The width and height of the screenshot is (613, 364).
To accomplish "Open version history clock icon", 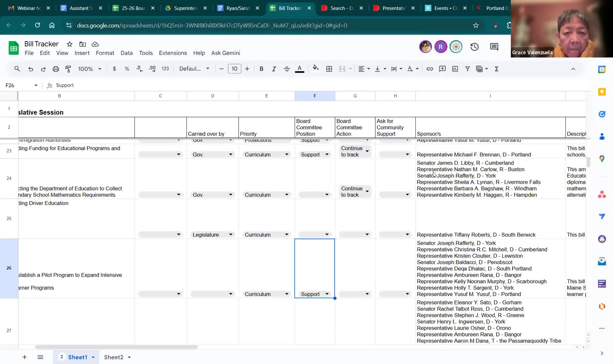I will pos(474,47).
